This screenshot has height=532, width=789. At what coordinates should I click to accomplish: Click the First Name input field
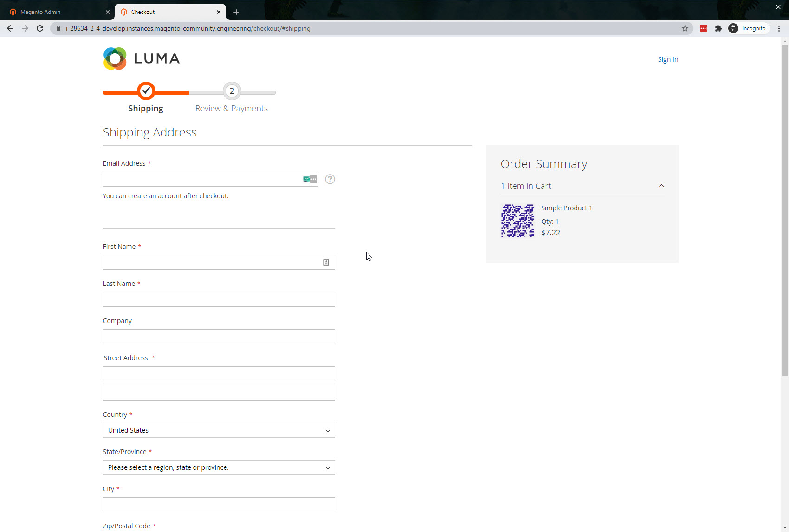pyautogui.click(x=219, y=262)
